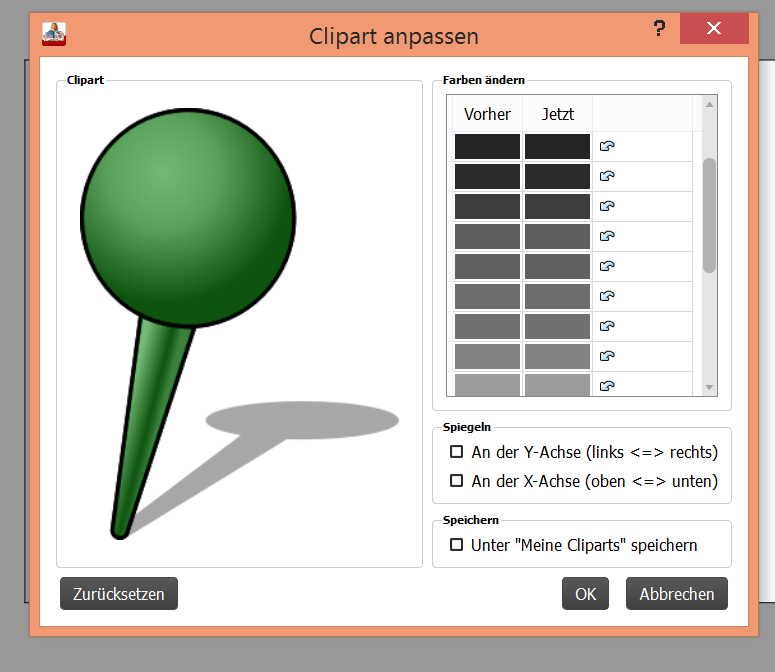Change the first row Jetzt color swatch
This screenshot has width=775, height=672.
[x=557, y=146]
